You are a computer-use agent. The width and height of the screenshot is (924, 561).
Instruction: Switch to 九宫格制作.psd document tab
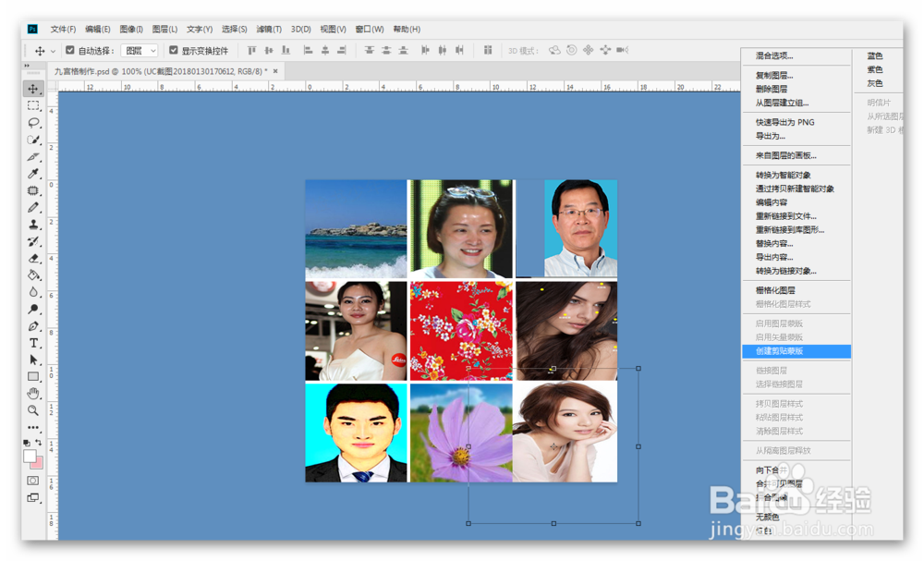pos(160,71)
